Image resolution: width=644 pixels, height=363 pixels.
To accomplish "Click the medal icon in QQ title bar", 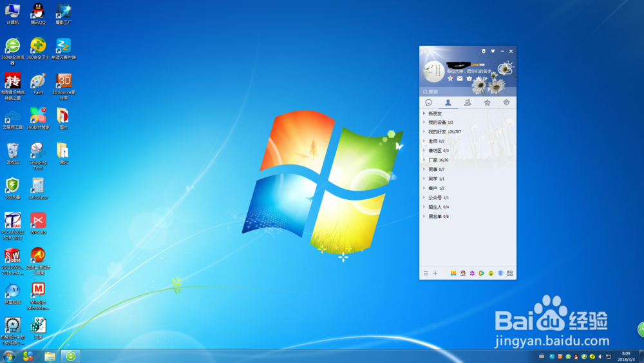I will click(x=484, y=51).
